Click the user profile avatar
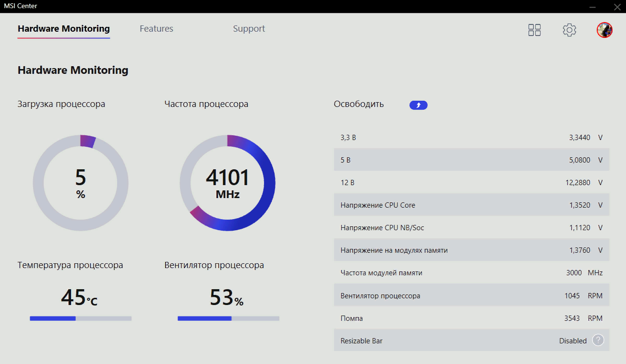 604,30
